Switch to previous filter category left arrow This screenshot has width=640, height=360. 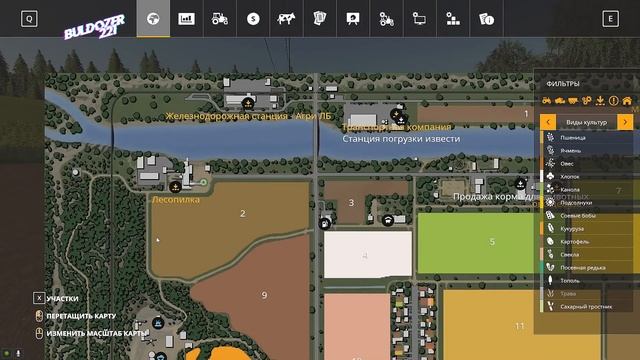[548, 122]
